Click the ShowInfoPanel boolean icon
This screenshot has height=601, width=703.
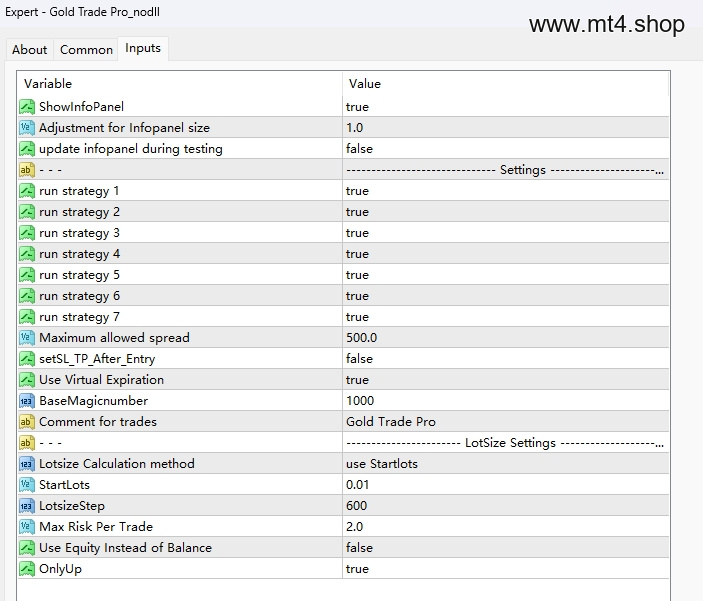click(x=27, y=107)
